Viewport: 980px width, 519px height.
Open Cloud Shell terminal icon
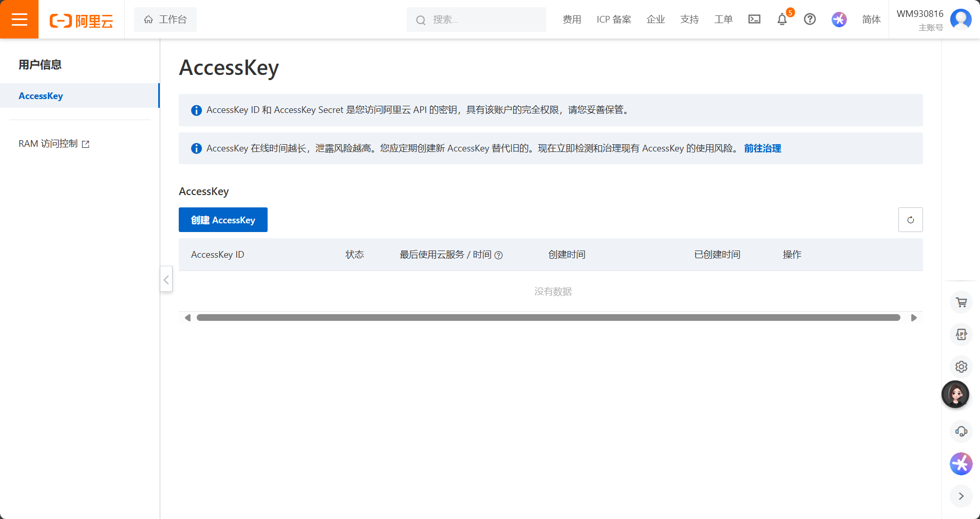coord(754,20)
